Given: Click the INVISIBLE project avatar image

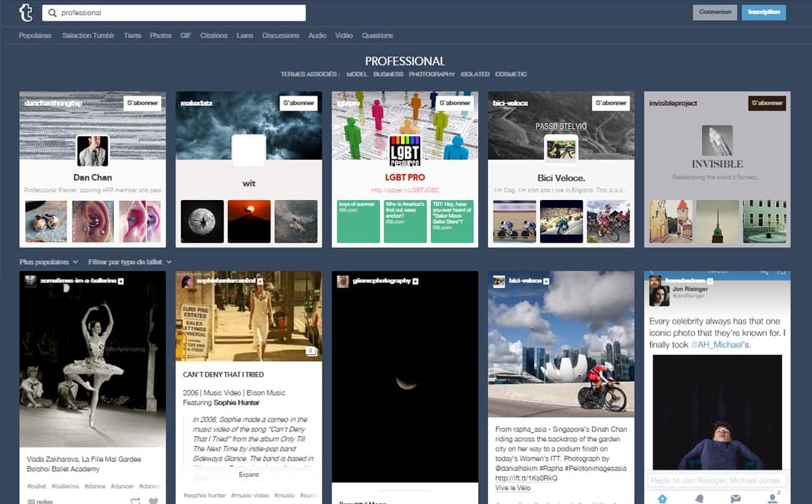Looking at the screenshot, I should tap(717, 141).
